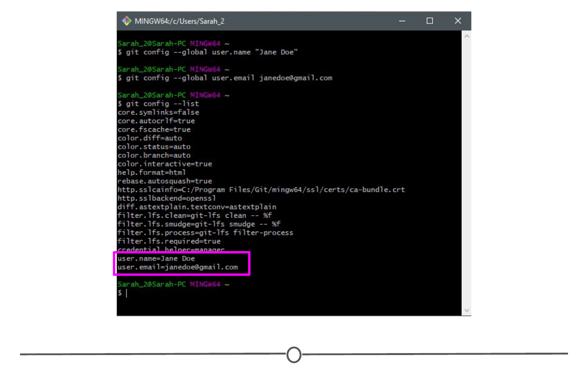Minimize the MINGW64 terminal window

pos(402,21)
